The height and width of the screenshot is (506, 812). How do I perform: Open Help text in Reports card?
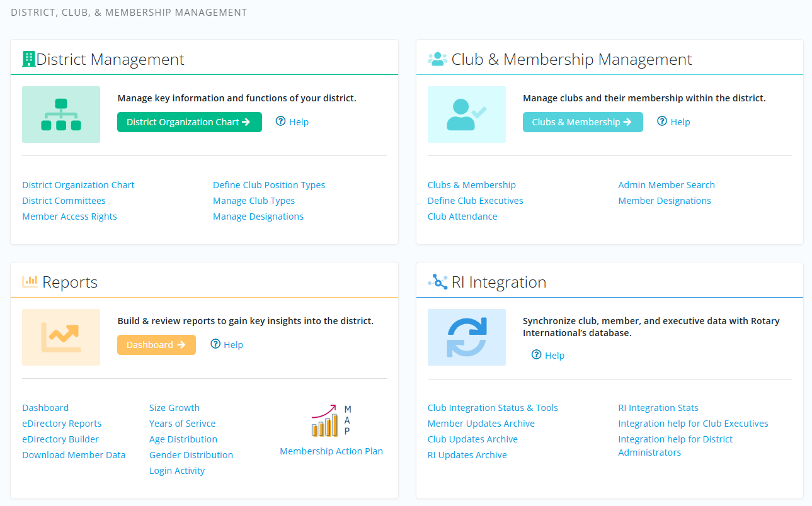tap(234, 345)
